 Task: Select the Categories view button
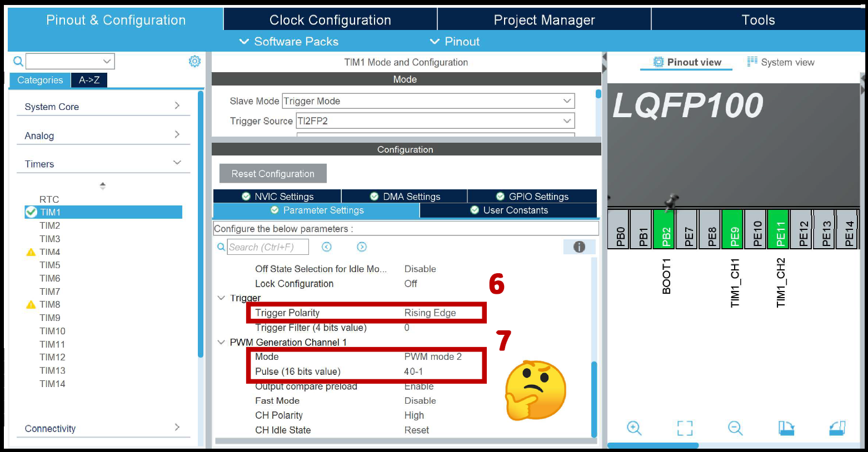pyautogui.click(x=40, y=80)
